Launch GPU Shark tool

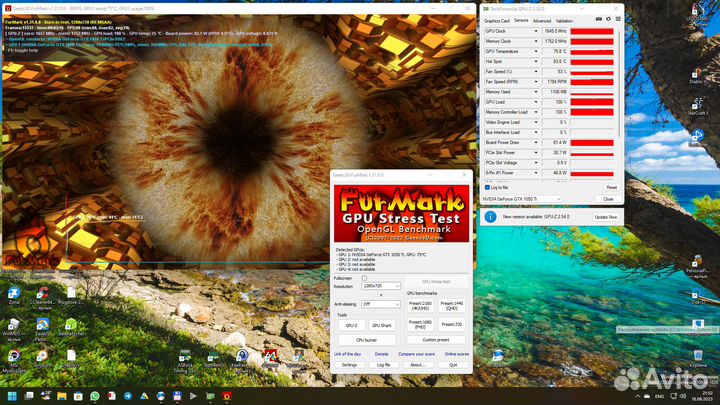point(382,325)
